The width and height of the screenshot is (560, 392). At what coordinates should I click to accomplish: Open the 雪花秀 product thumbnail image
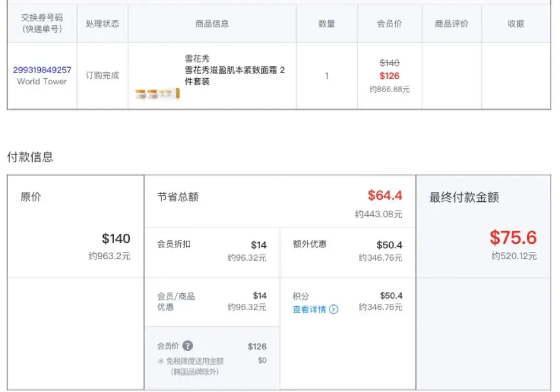point(157,94)
